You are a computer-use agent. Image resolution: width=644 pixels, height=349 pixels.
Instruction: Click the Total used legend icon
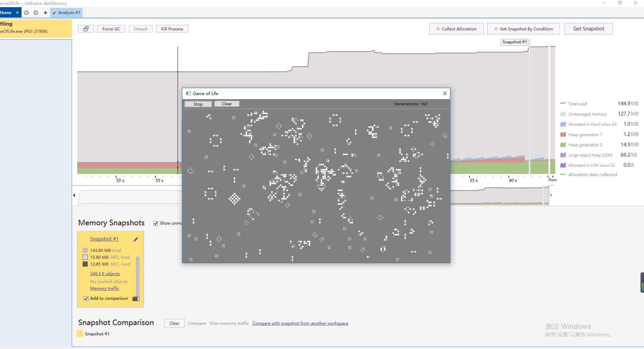click(563, 104)
